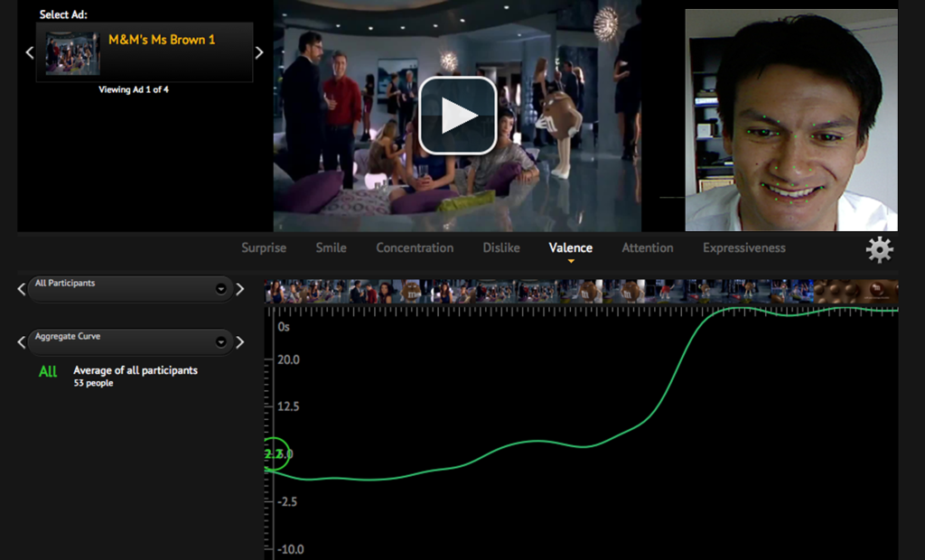Expand the All Participants dropdown
The height and width of the screenshot is (560, 925).
point(220,289)
